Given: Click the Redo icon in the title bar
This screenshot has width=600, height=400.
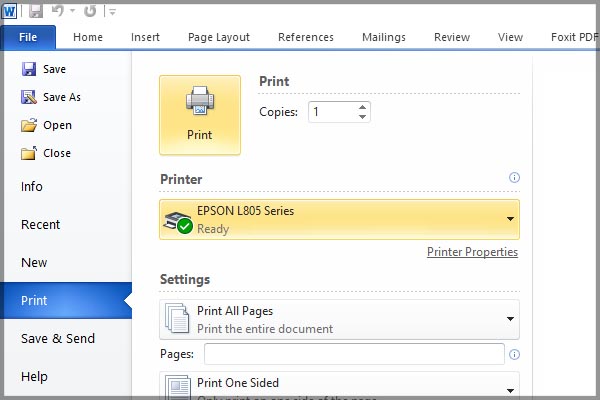Looking at the screenshot, I should pos(90,11).
